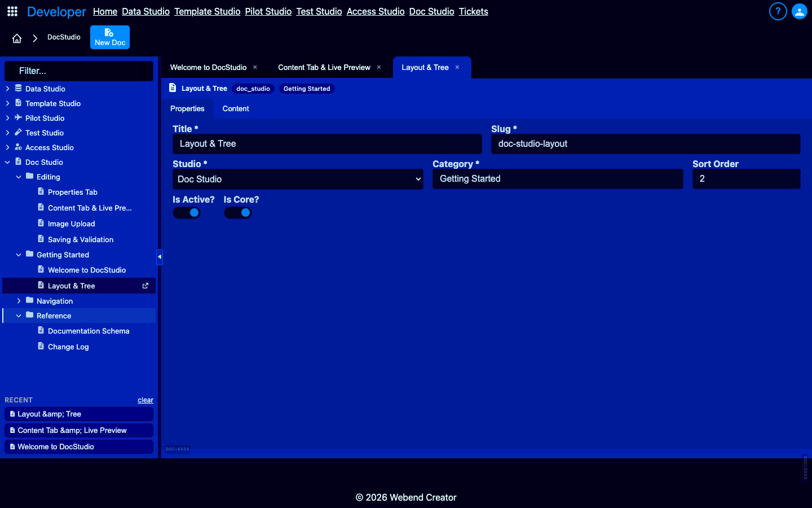Open the user account avatar icon
Viewport: 812px width, 508px height.
(x=800, y=11)
